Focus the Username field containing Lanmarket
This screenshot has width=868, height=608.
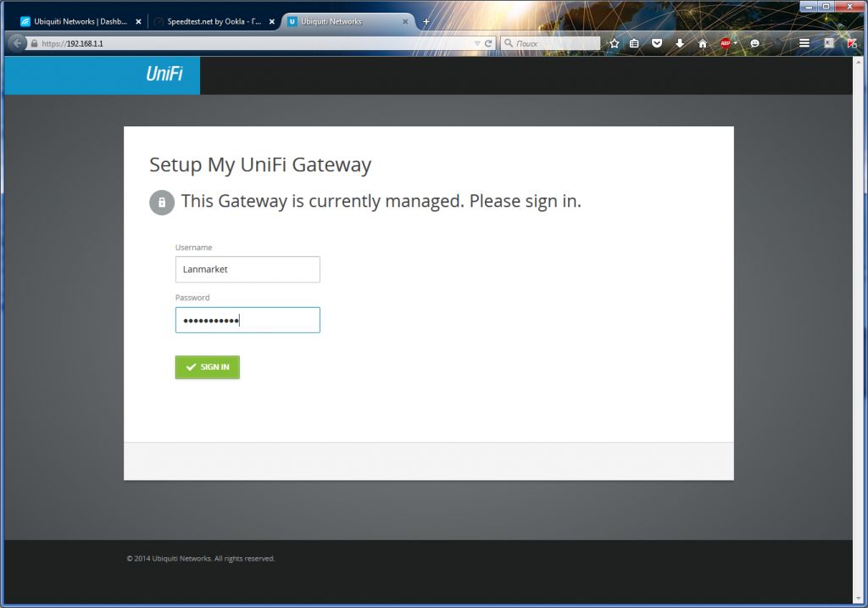tap(248, 269)
